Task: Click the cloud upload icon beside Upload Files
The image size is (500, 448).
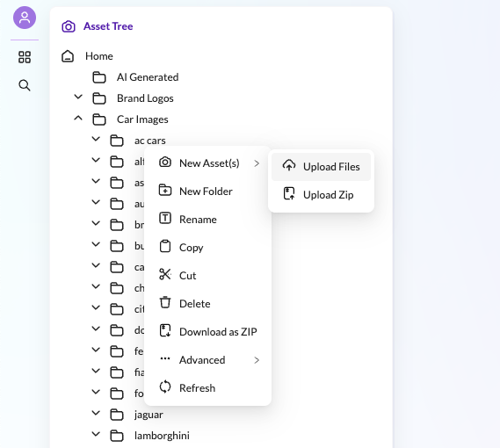Action: pyautogui.click(x=289, y=166)
